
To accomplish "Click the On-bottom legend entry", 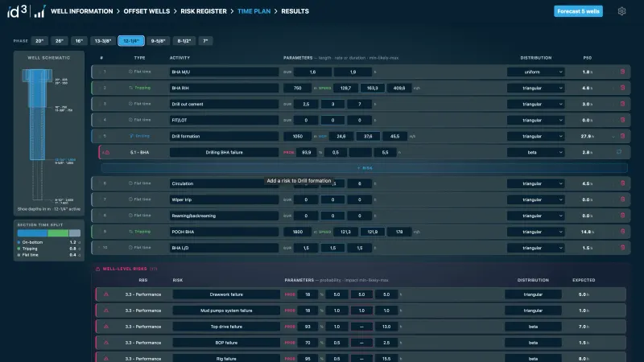I will coord(49,242).
